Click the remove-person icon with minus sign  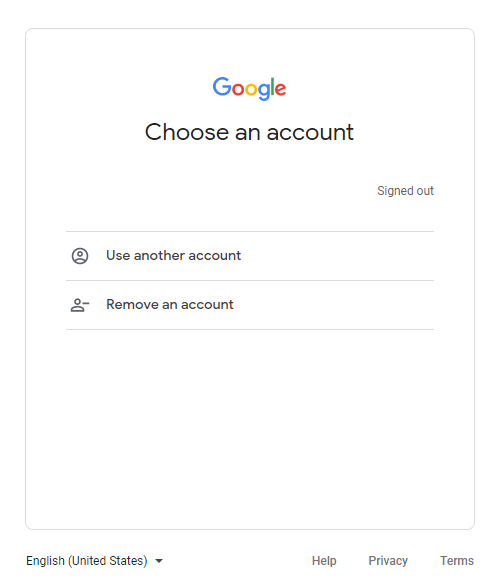pyautogui.click(x=80, y=305)
